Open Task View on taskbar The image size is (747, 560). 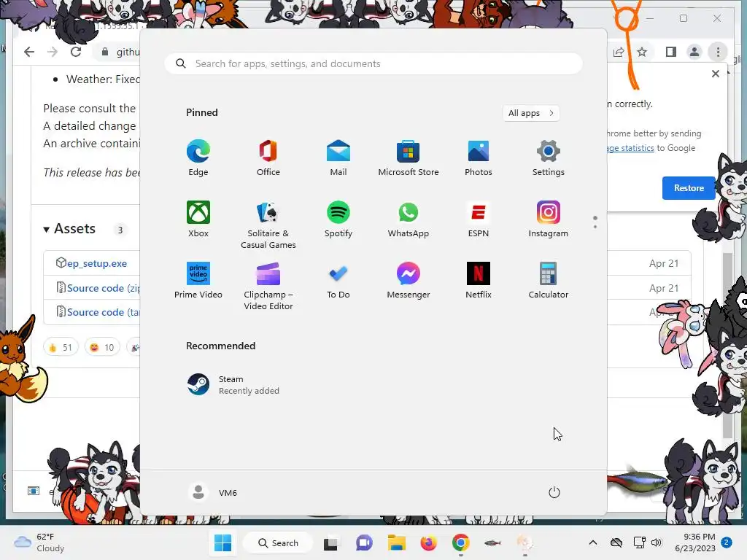pyautogui.click(x=330, y=542)
